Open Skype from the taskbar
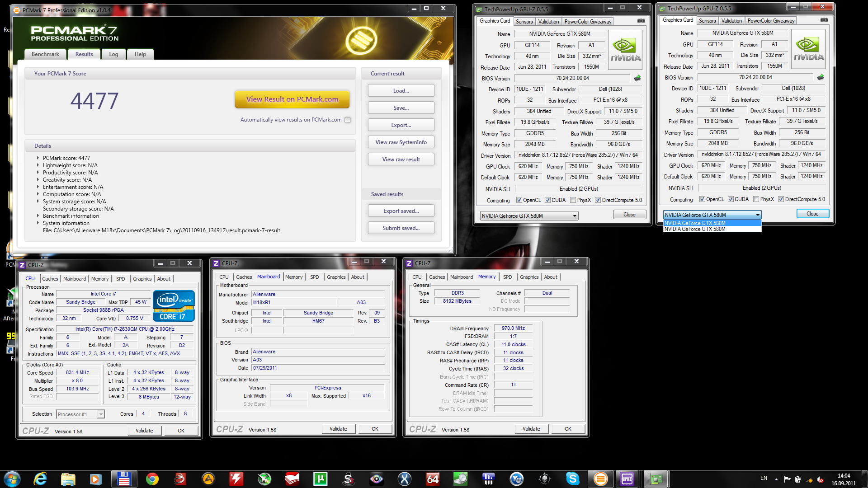The image size is (868, 488). pos(573,479)
